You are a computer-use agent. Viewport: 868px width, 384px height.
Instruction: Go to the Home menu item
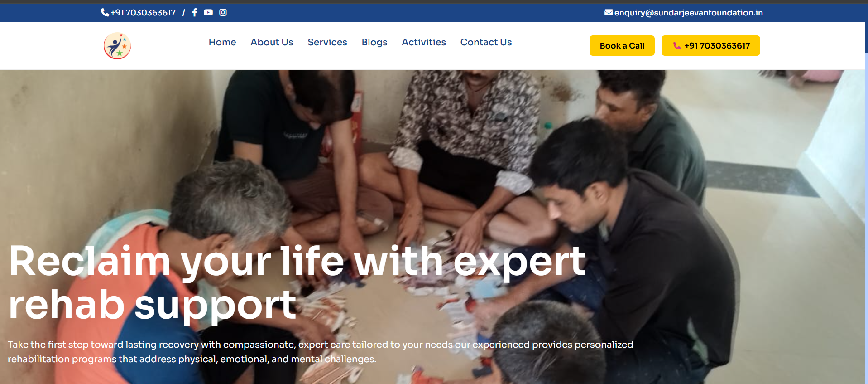(x=222, y=42)
